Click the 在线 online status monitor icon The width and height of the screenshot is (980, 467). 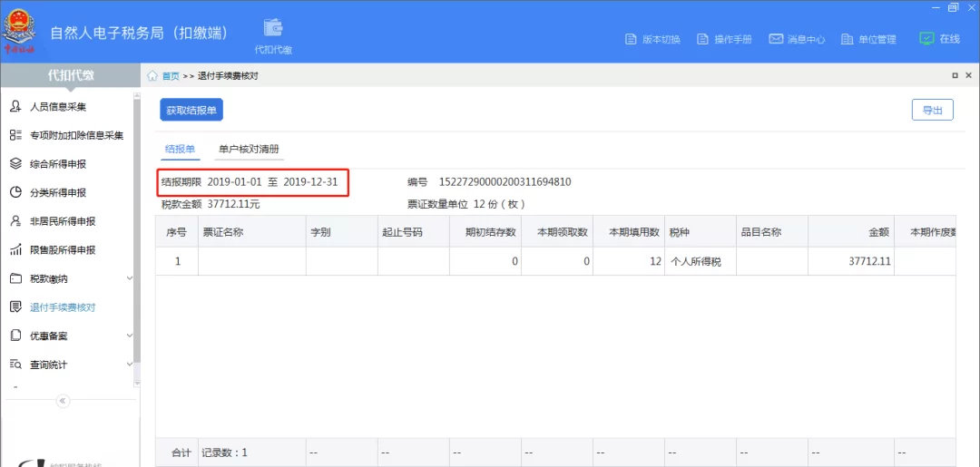tap(926, 39)
